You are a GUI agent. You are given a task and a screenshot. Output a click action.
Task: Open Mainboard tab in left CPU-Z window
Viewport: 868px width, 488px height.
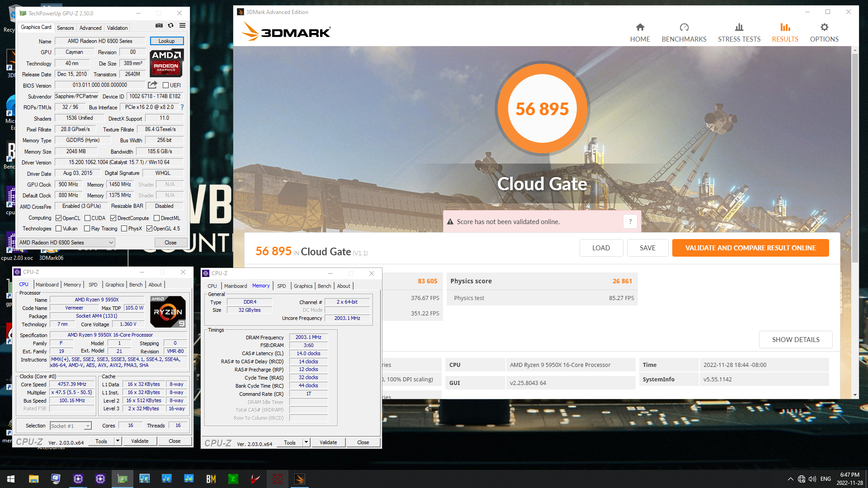47,285
